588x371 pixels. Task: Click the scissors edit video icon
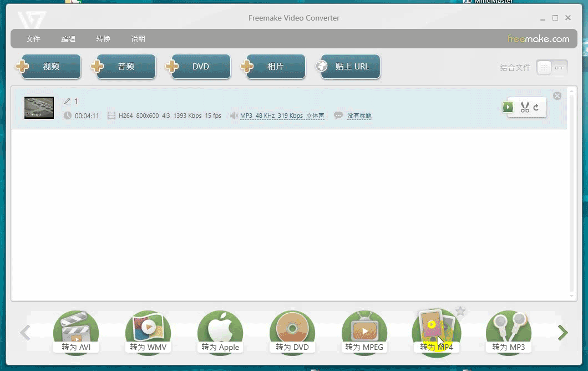(x=524, y=108)
